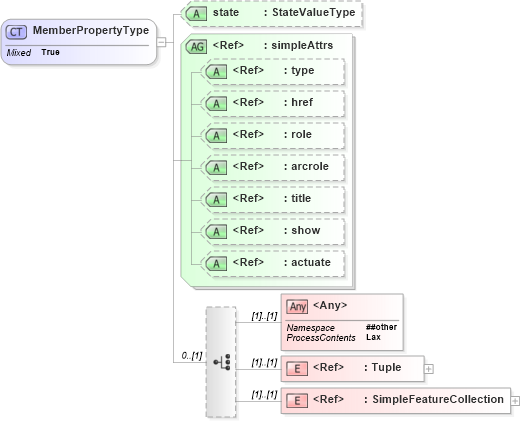The width and height of the screenshot is (520, 421).
Task: Select the Mixed True property value
Action: (50, 52)
